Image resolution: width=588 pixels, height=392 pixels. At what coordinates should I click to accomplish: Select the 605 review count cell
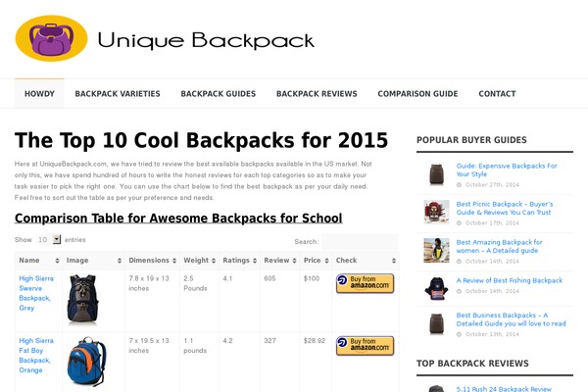pyautogui.click(x=269, y=278)
